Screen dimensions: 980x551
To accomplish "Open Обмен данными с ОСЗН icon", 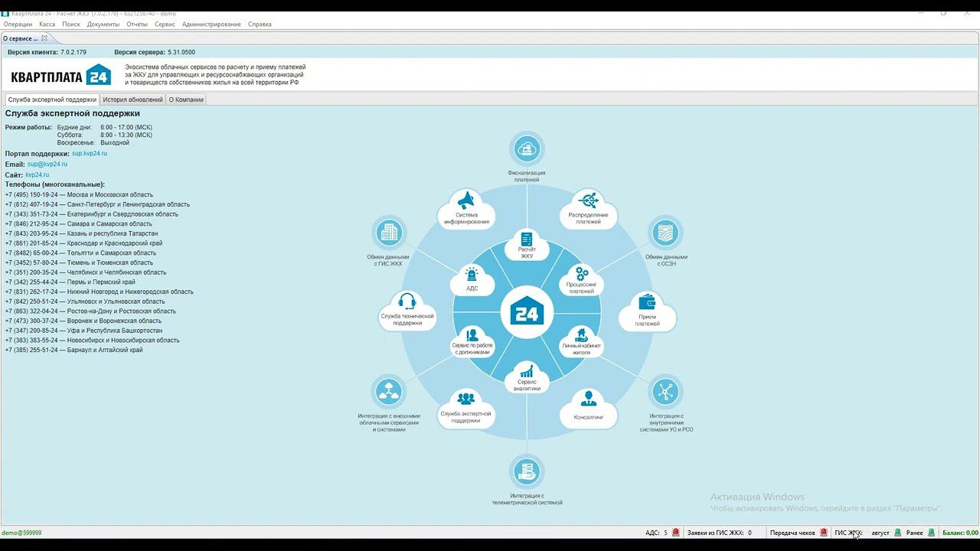I will coord(665,233).
